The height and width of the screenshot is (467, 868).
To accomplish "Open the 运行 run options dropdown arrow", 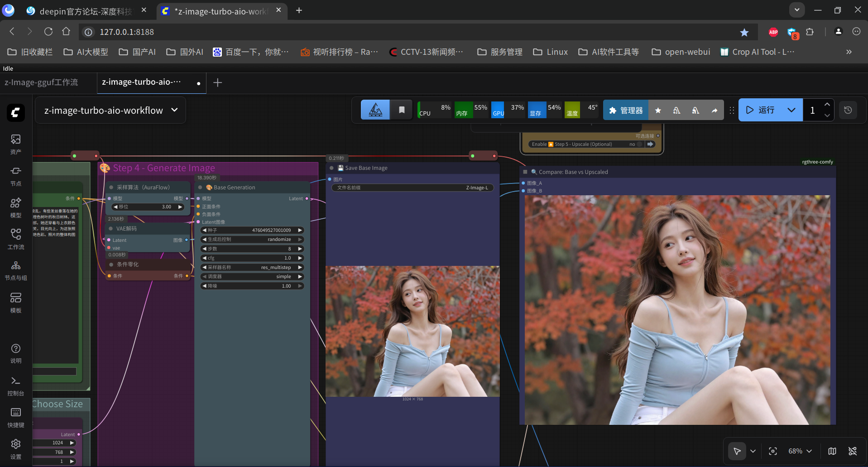I will coord(791,110).
